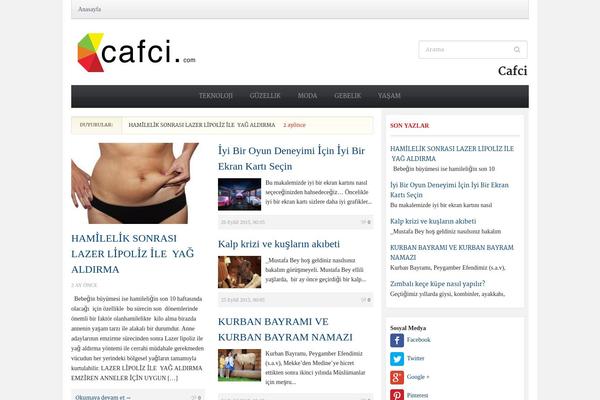
Task: Click the Kalp krizi article thumbnail
Action: tap(240, 272)
